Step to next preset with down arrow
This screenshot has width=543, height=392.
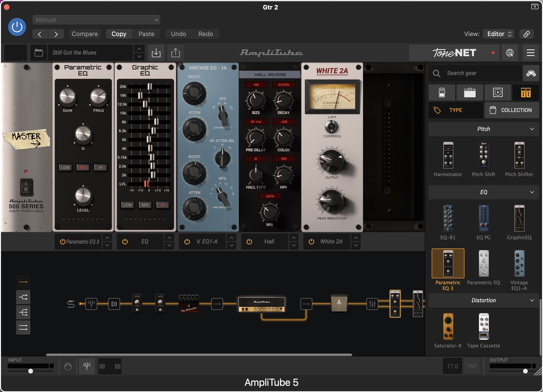click(x=139, y=56)
